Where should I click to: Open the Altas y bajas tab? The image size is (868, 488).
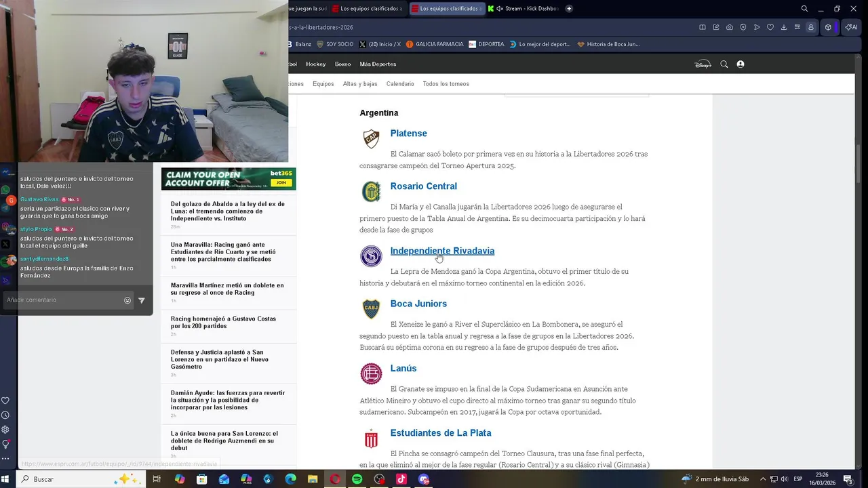tap(360, 84)
